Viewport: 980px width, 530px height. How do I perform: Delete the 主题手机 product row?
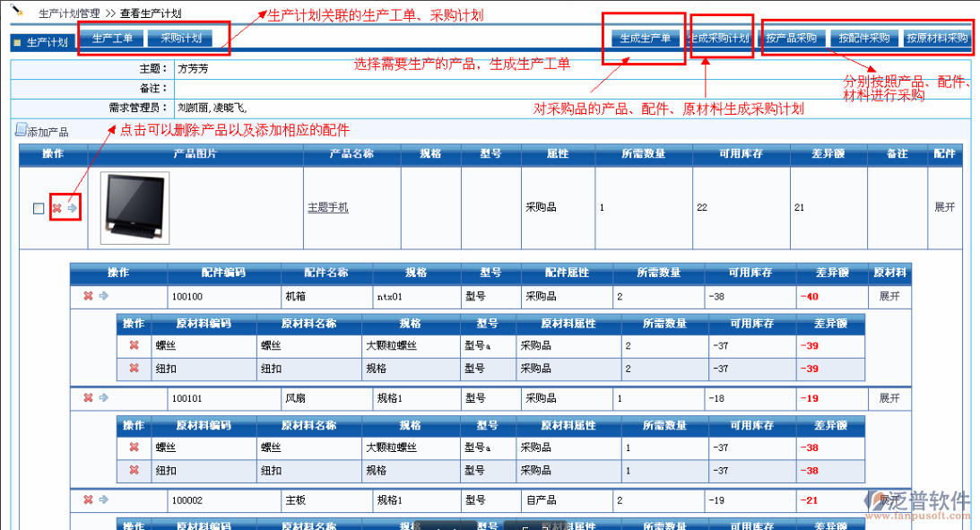point(56,208)
